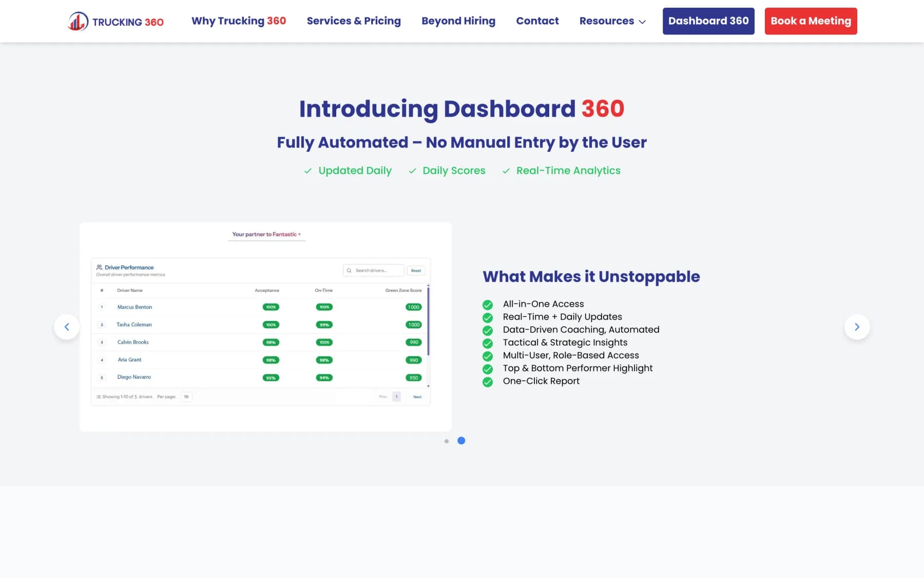Select page 1 in table pagination
Image resolution: width=924 pixels, height=578 pixels.
pyautogui.click(x=396, y=397)
